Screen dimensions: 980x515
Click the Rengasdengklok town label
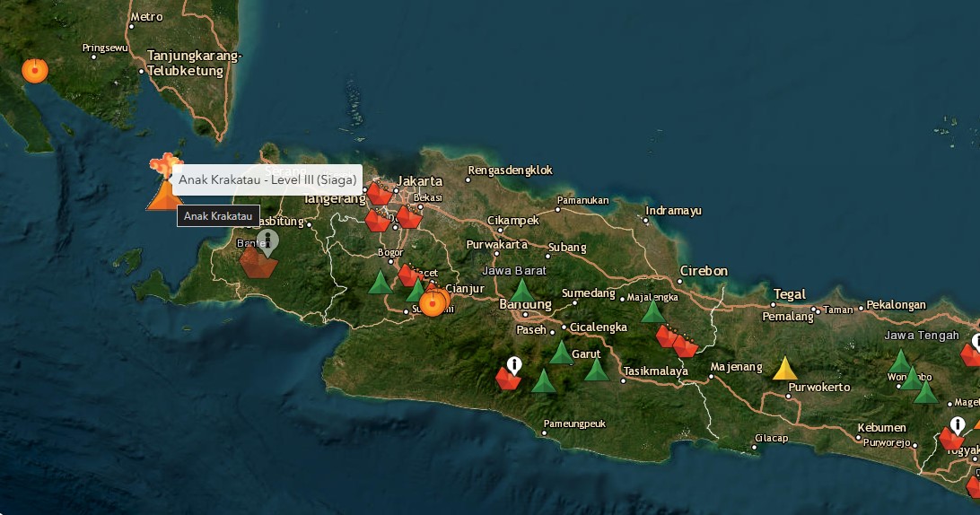[x=510, y=170]
